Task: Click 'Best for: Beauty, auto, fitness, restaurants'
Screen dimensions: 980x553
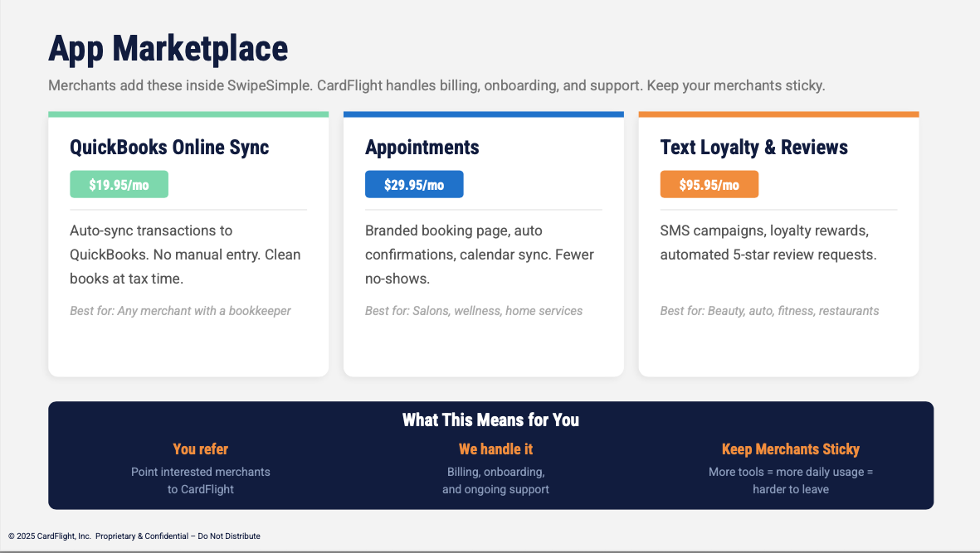Action: click(x=769, y=311)
